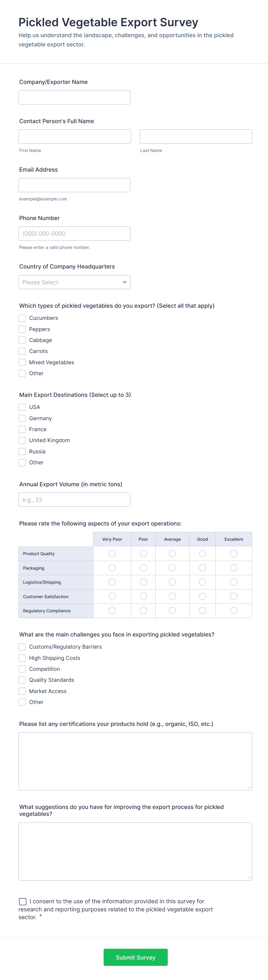This screenshot has width=268, height=980.
Task: Check the Cabbage option
Action: (x=22, y=340)
